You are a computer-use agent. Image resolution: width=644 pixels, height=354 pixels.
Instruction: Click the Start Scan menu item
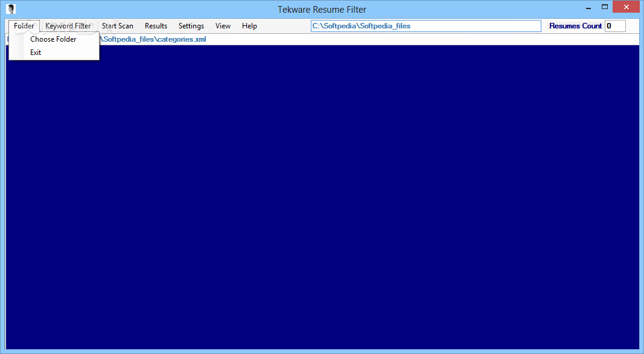point(118,26)
